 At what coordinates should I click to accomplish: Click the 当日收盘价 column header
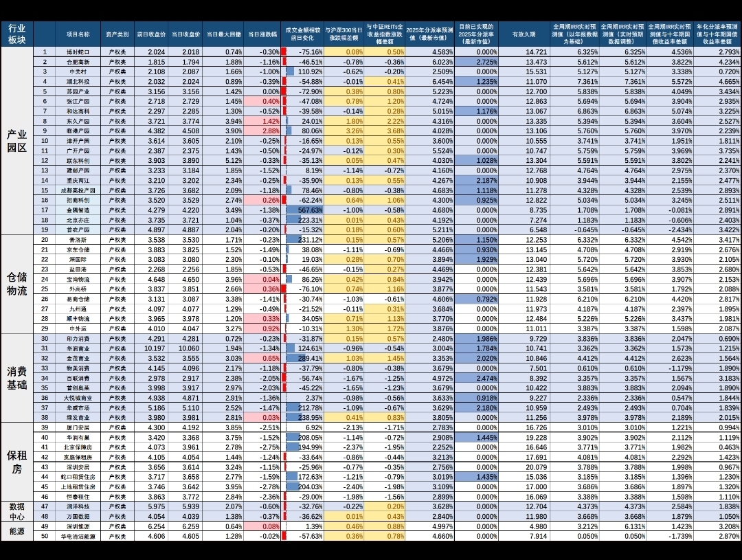(185, 34)
